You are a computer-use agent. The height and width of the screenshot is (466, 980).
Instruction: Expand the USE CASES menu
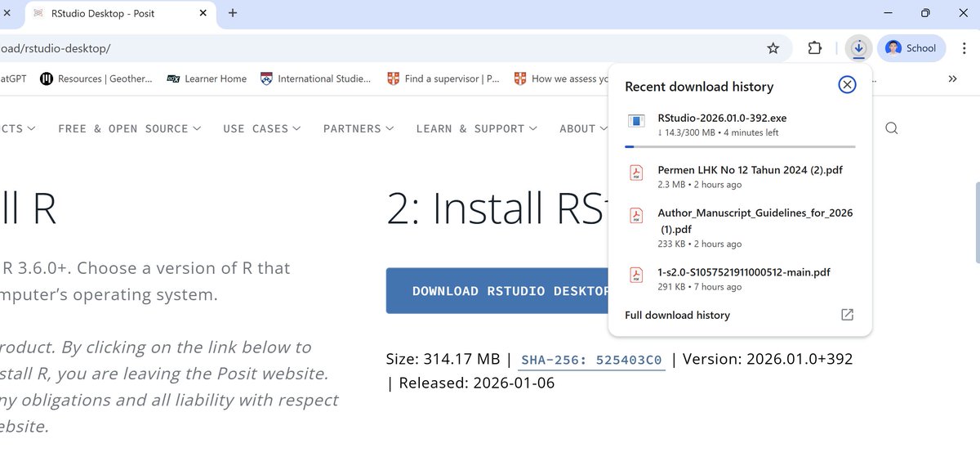click(261, 128)
